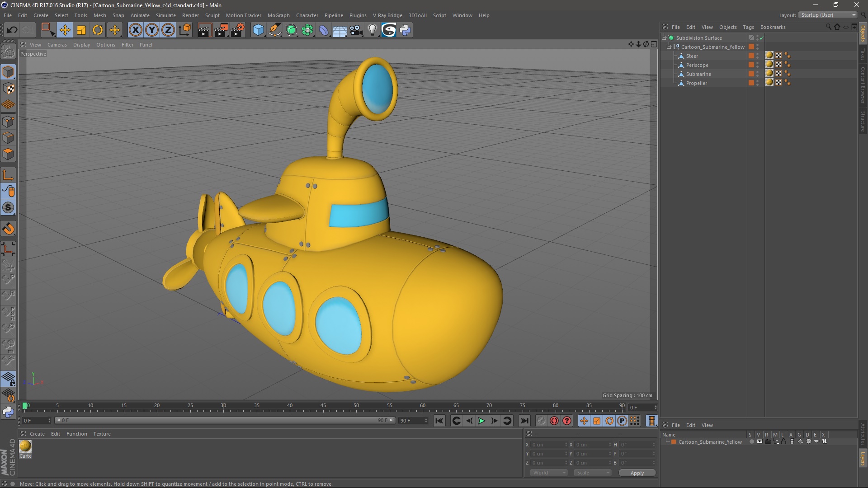This screenshot has width=868, height=488.
Task: Open Render to Picture Viewer icon
Action: [x=221, y=30]
